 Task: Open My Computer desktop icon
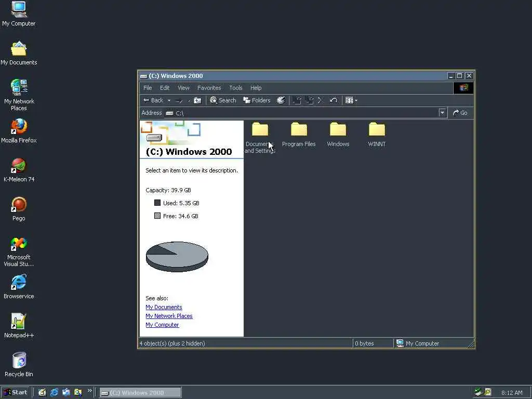(x=19, y=14)
